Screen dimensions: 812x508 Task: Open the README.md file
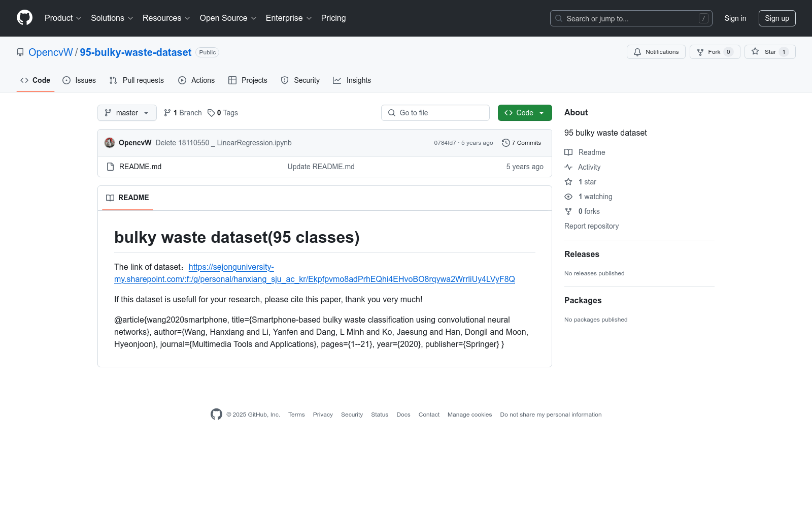pos(140,167)
